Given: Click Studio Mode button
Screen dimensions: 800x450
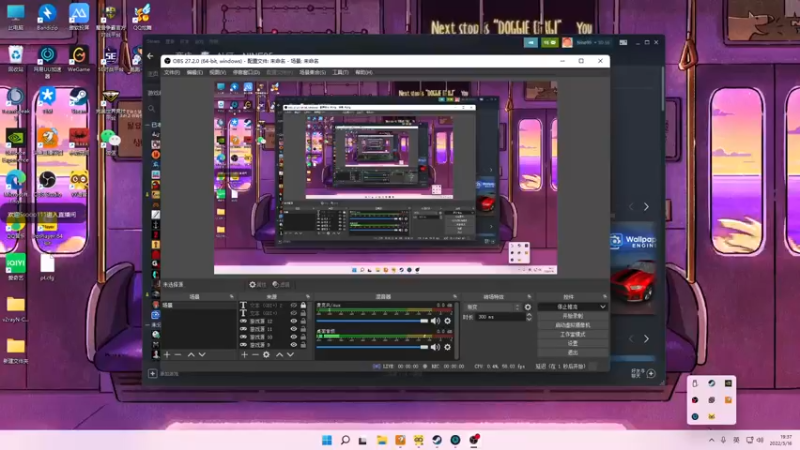Looking at the screenshot, I should pyautogui.click(x=572, y=334).
